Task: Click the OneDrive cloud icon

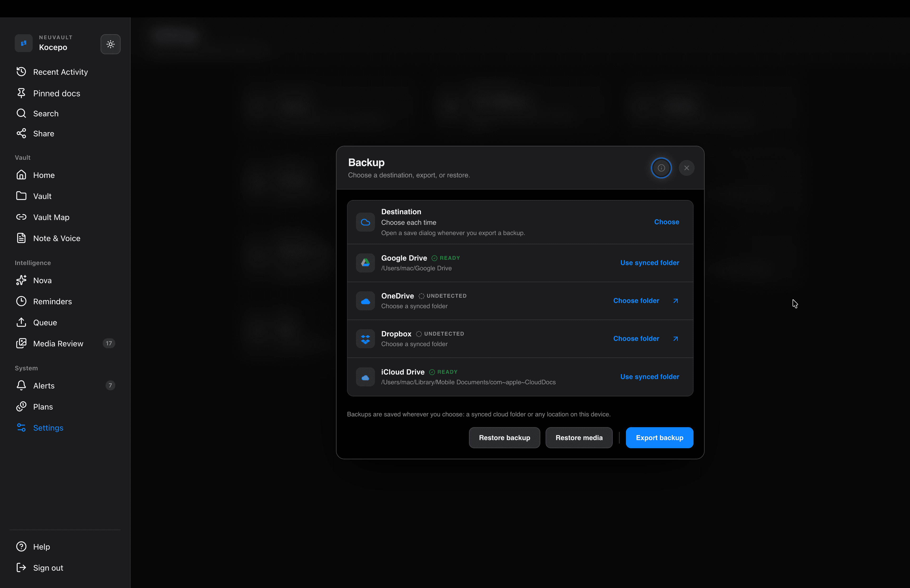Action: click(x=365, y=301)
